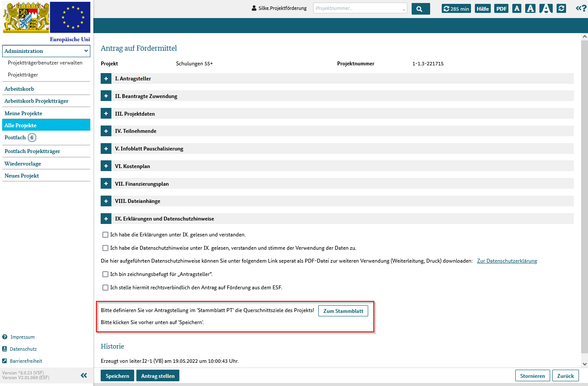The image size is (588, 386).
Task: Select the smallest font size A
Action: click(x=517, y=9)
